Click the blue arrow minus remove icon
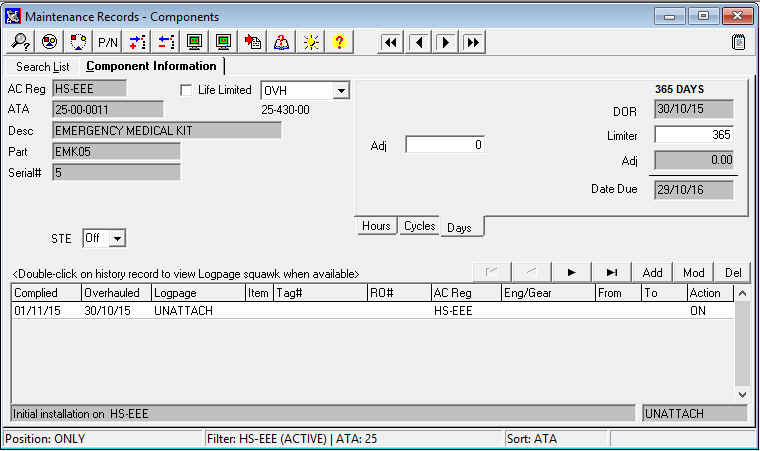The width and height of the screenshot is (760, 451). pyautogui.click(x=165, y=42)
